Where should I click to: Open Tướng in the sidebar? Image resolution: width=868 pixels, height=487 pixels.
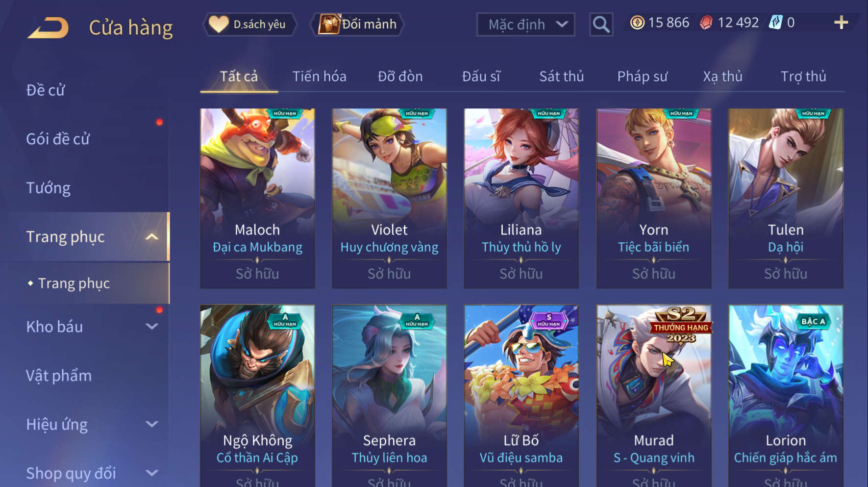(48, 188)
